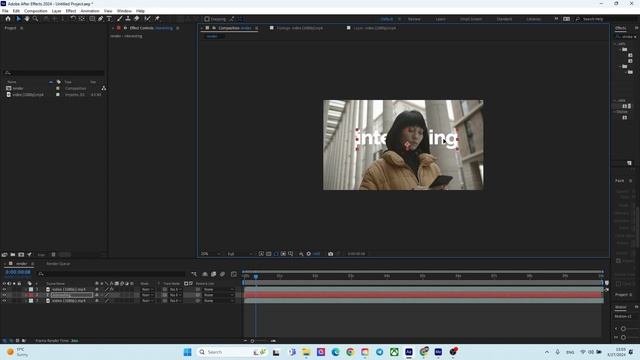Viewport: 640px width, 360px height.
Task: Hide the first video layer eye toggle
Action: pos(4,289)
